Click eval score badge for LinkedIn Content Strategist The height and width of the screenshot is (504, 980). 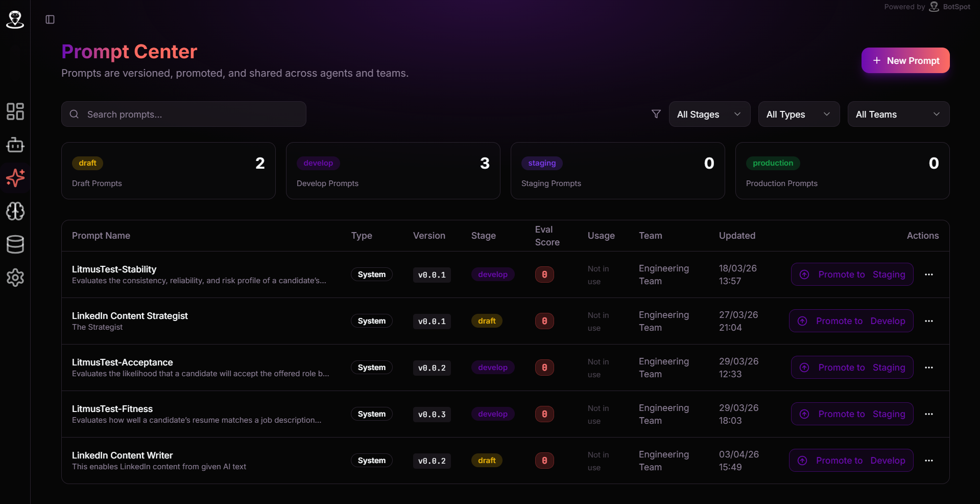(544, 321)
